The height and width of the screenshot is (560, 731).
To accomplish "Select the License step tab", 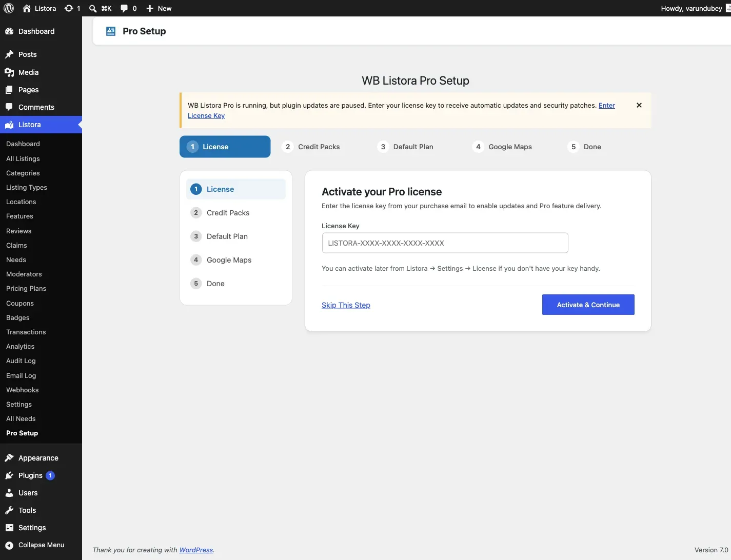I will tap(225, 147).
